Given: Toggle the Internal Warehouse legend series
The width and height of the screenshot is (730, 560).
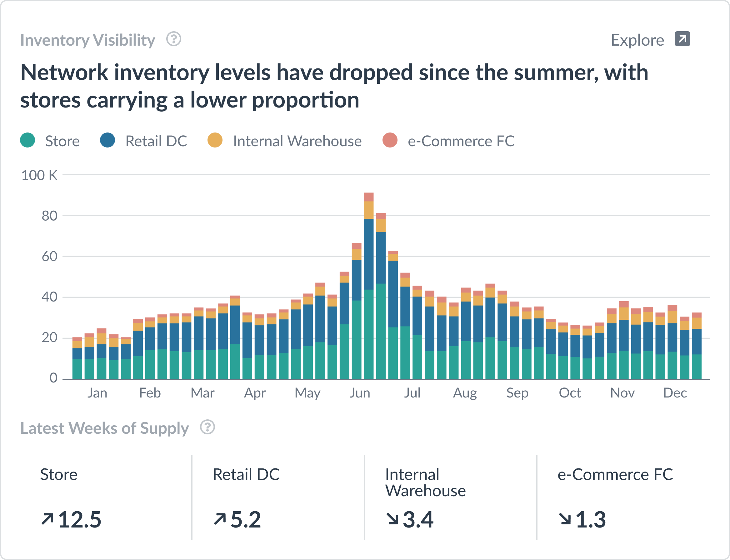Looking at the screenshot, I should coord(284,141).
